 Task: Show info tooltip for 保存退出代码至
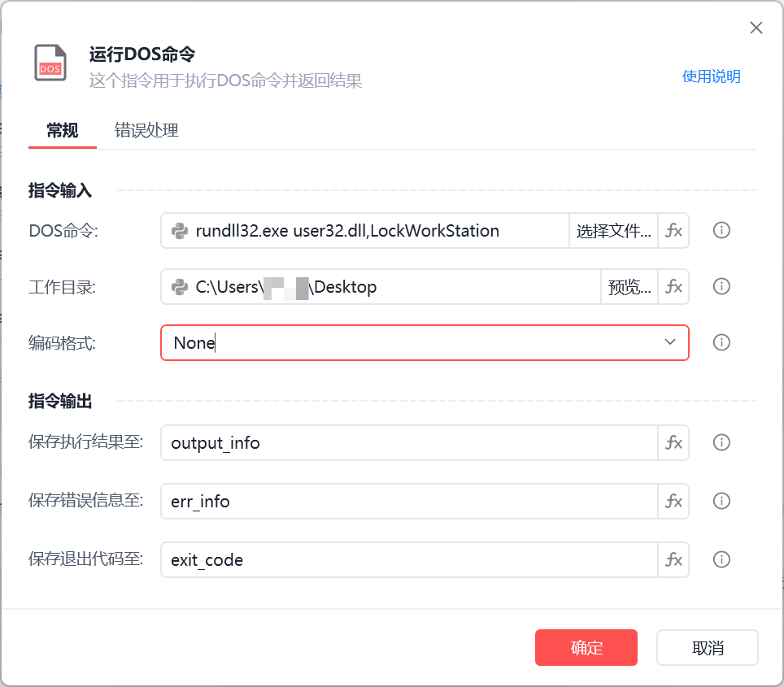tap(721, 560)
